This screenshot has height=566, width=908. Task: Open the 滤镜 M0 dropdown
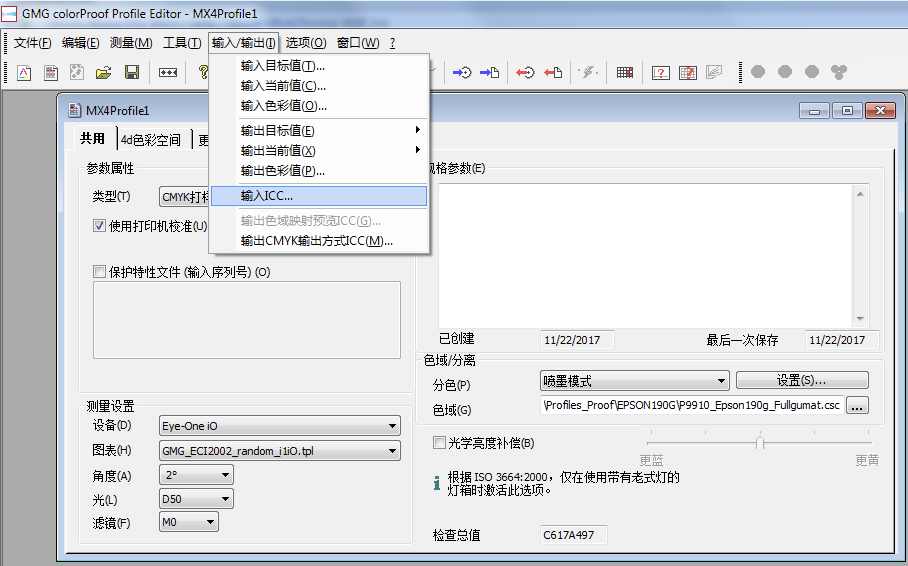click(189, 522)
